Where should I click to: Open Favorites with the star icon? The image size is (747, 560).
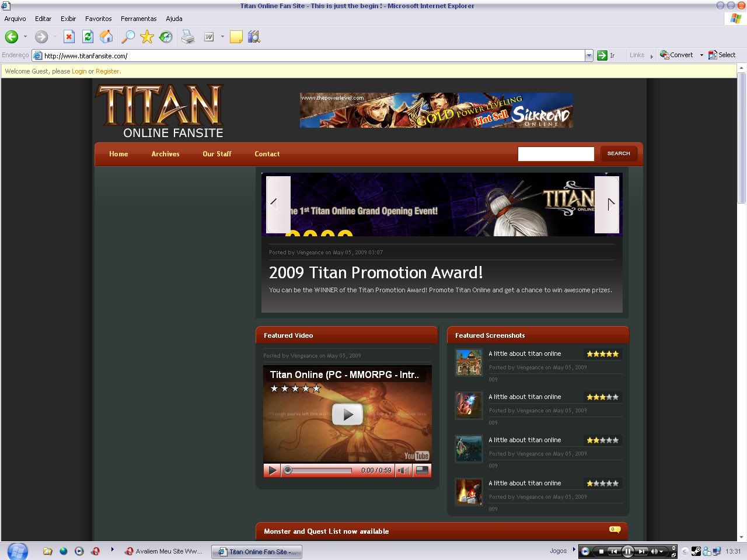tap(147, 37)
